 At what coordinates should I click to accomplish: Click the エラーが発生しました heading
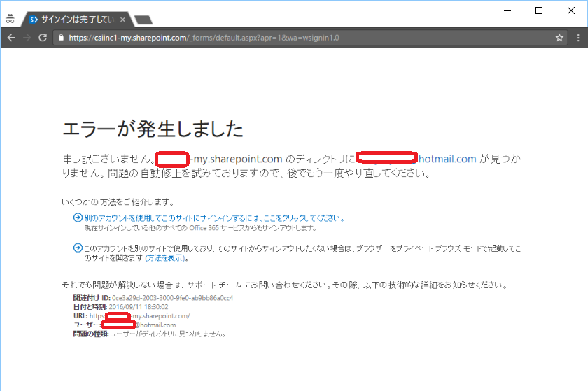click(153, 129)
